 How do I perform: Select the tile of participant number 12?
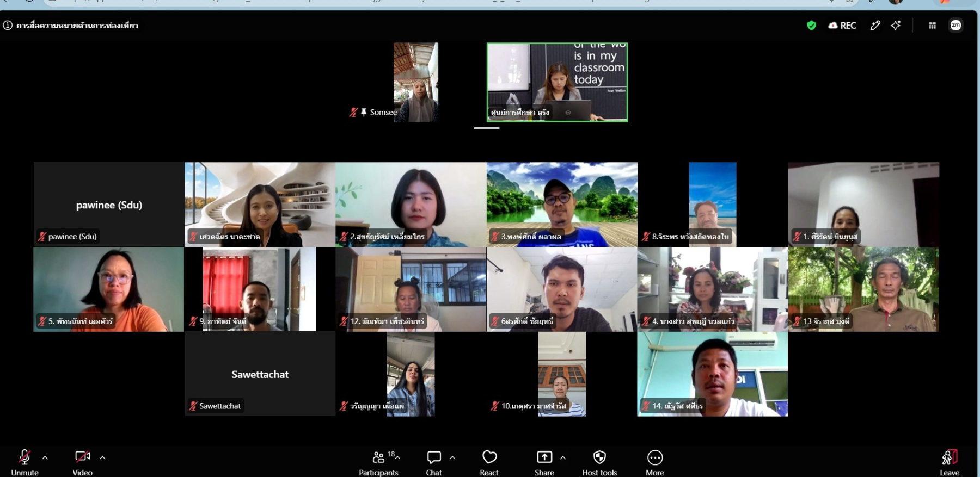point(411,289)
